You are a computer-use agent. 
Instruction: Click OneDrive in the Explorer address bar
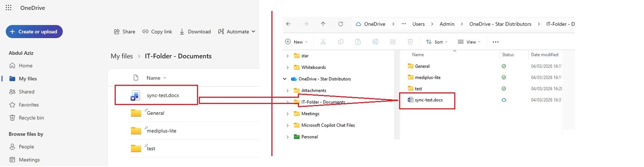(x=374, y=24)
